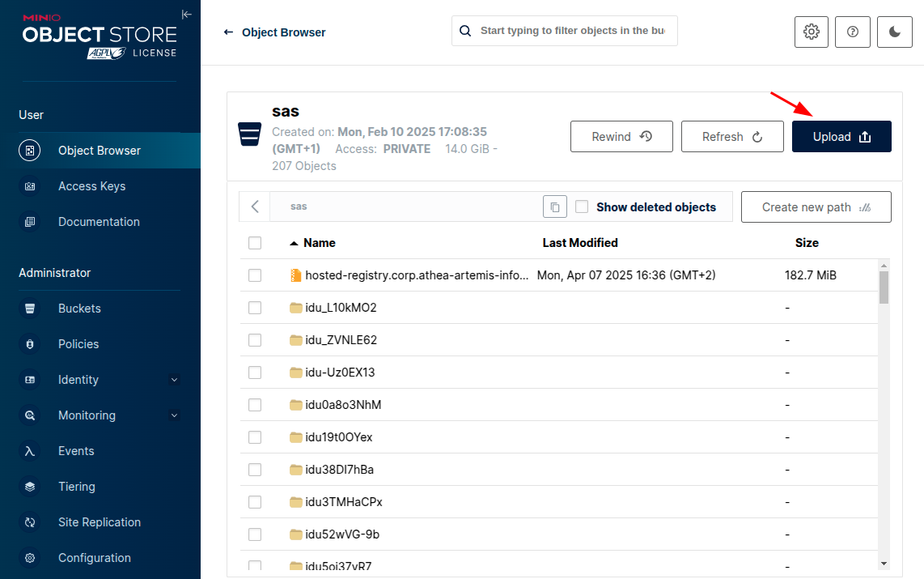This screenshot has width=924, height=579.
Task: Toggle dark mode with the moon icon
Action: pos(894,32)
